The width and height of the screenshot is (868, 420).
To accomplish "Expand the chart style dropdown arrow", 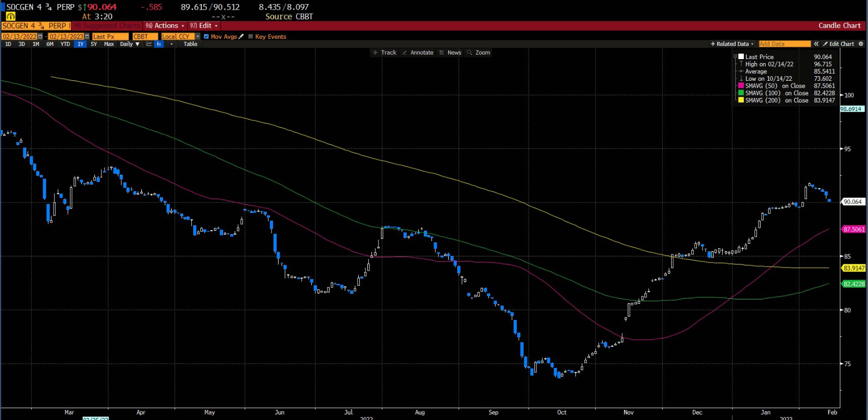I will pyautogui.click(x=172, y=44).
